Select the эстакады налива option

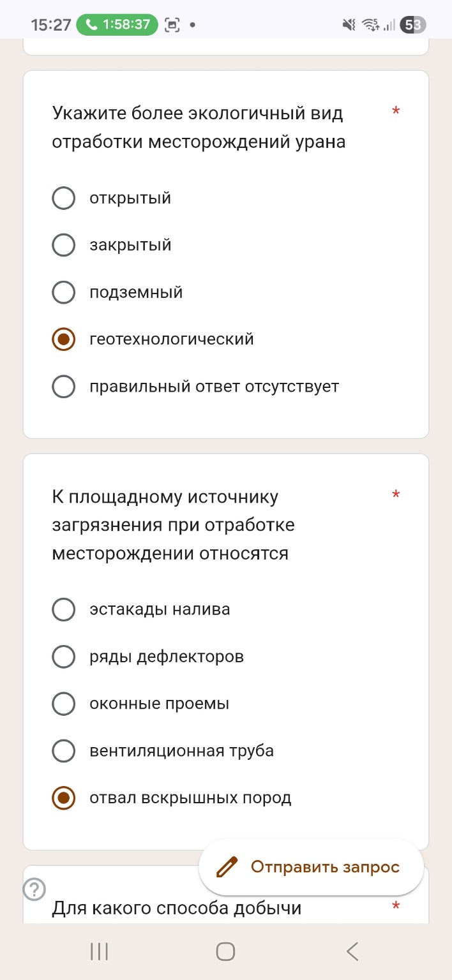[63, 609]
